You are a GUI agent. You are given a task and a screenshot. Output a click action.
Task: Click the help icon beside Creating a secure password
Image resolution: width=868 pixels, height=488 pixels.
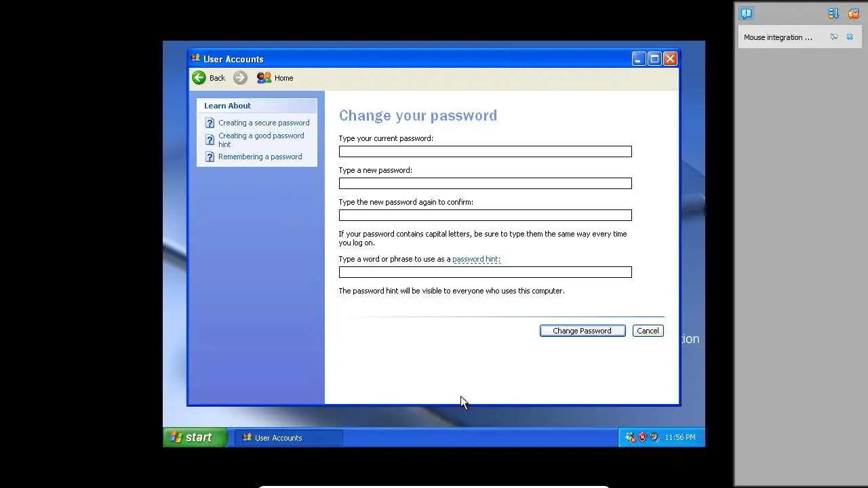(210, 123)
